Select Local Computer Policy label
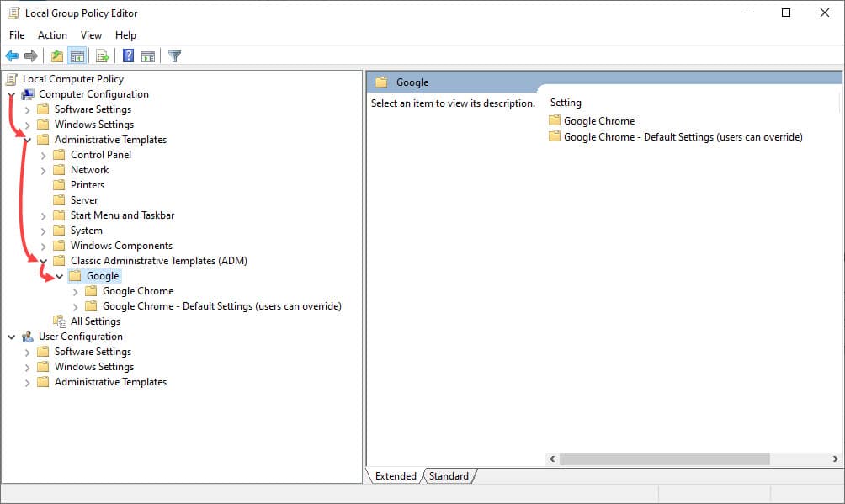 click(73, 79)
